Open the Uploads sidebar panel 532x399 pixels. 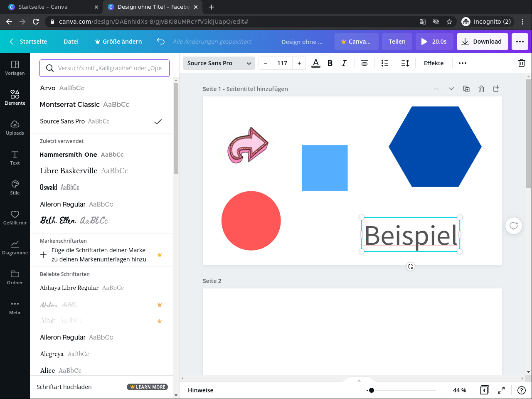coord(15,128)
